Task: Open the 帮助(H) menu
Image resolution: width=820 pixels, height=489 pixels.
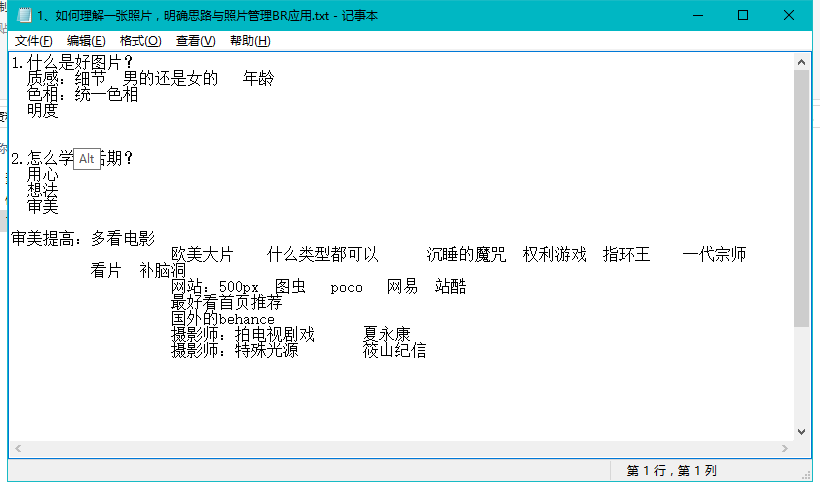Action: click(249, 40)
